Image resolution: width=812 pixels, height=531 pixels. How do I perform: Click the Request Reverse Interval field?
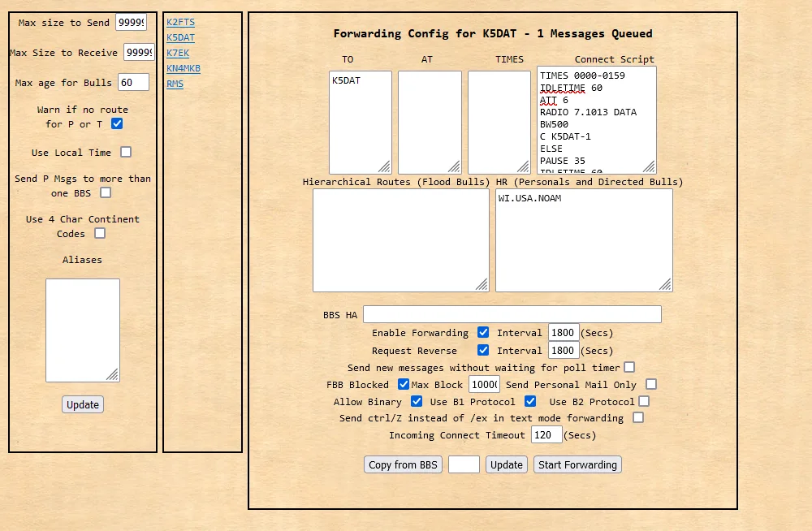coord(564,351)
